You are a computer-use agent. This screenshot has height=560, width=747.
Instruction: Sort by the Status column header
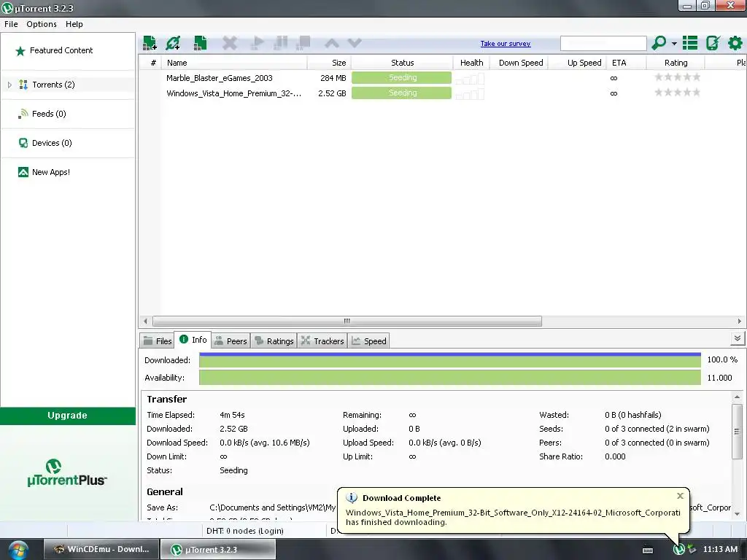tap(402, 63)
